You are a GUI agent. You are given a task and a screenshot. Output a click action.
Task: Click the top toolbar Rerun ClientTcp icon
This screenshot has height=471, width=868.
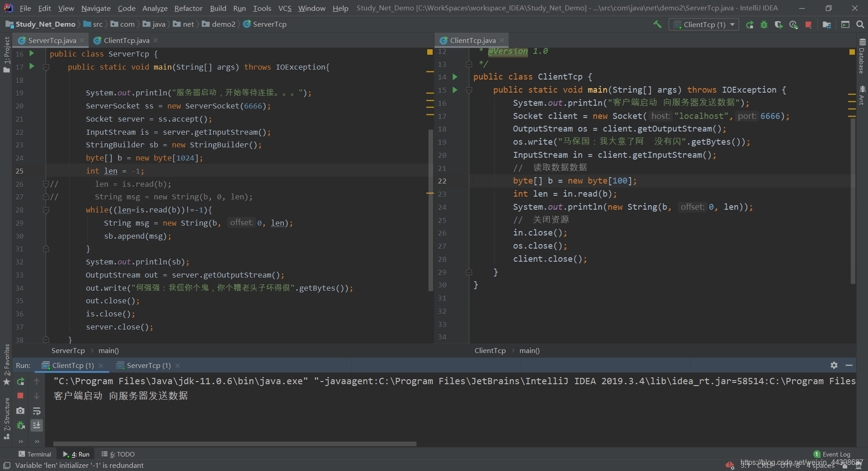tap(750, 24)
